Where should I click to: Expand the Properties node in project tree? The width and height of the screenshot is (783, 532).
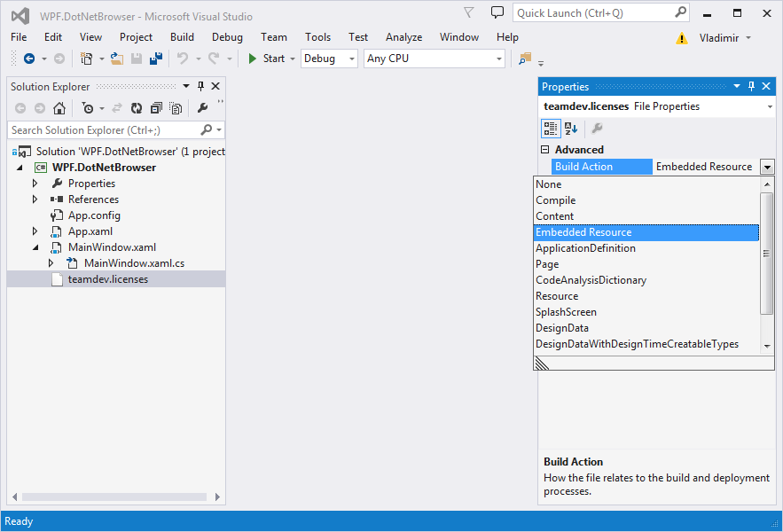[35, 184]
